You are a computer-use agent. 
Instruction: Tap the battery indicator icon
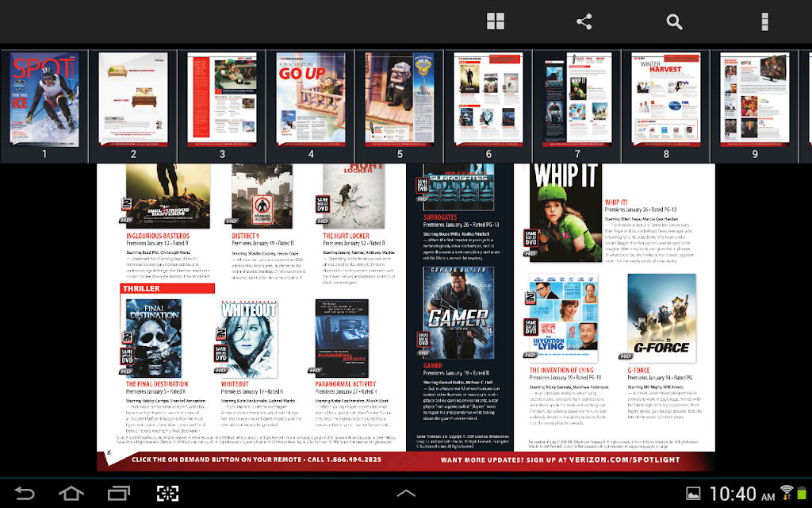pos(802,493)
